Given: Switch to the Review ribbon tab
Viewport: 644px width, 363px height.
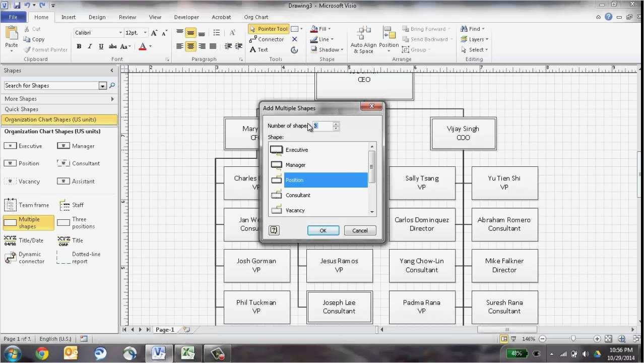Looking at the screenshot, I should pyautogui.click(x=127, y=17).
